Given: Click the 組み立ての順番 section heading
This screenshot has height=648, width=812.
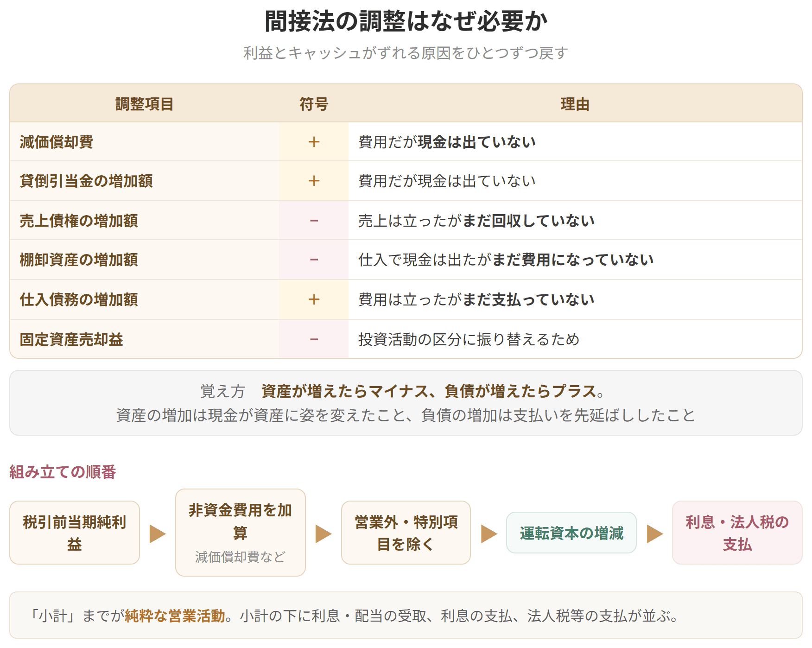Looking at the screenshot, I should pos(63,472).
